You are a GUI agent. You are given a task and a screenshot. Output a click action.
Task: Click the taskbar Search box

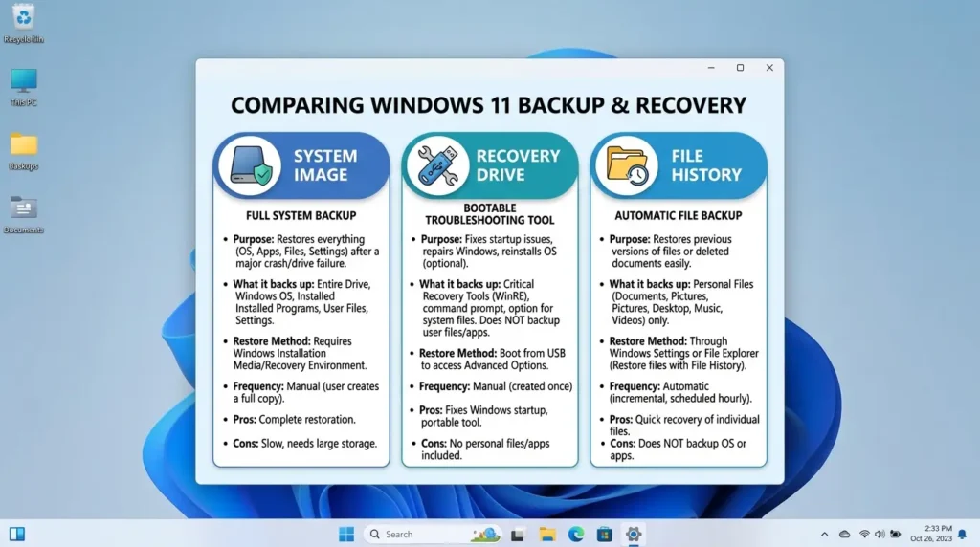pos(433,534)
